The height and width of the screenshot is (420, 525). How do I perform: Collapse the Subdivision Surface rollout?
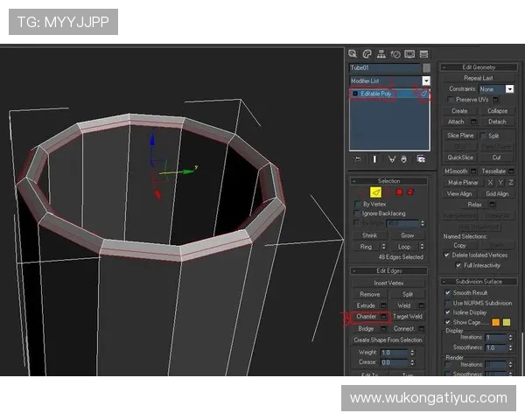[x=479, y=282]
